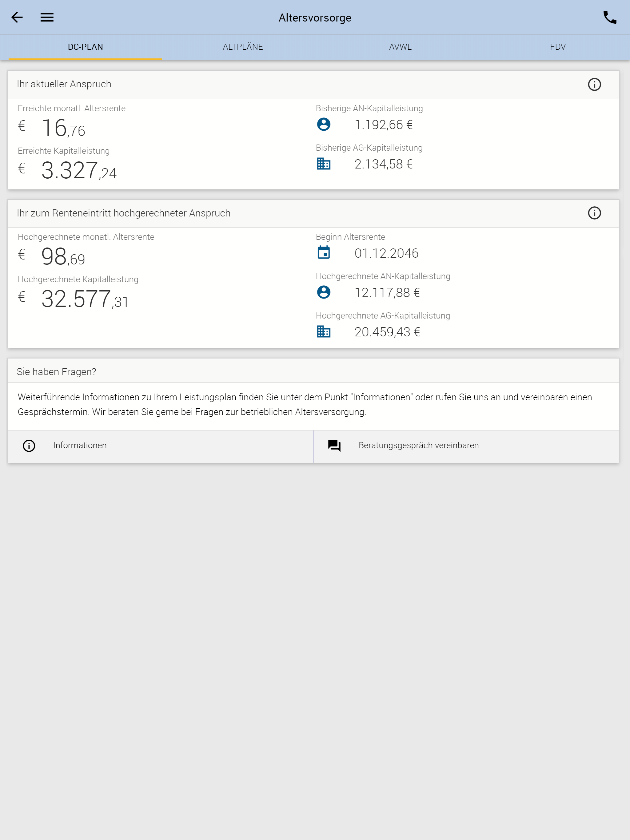Switch to the AVWL tab
This screenshot has height=840, width=630.
400,47
